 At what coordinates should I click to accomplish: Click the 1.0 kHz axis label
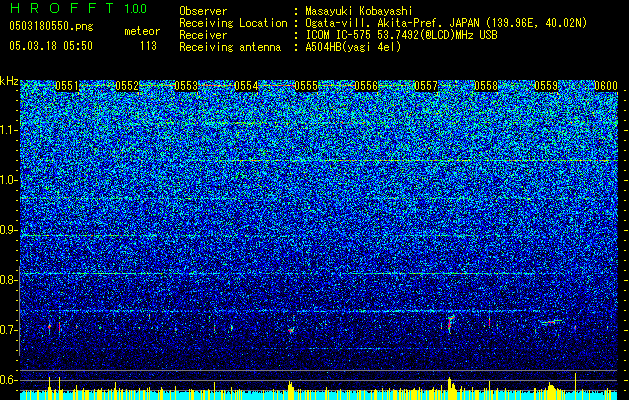8,181
